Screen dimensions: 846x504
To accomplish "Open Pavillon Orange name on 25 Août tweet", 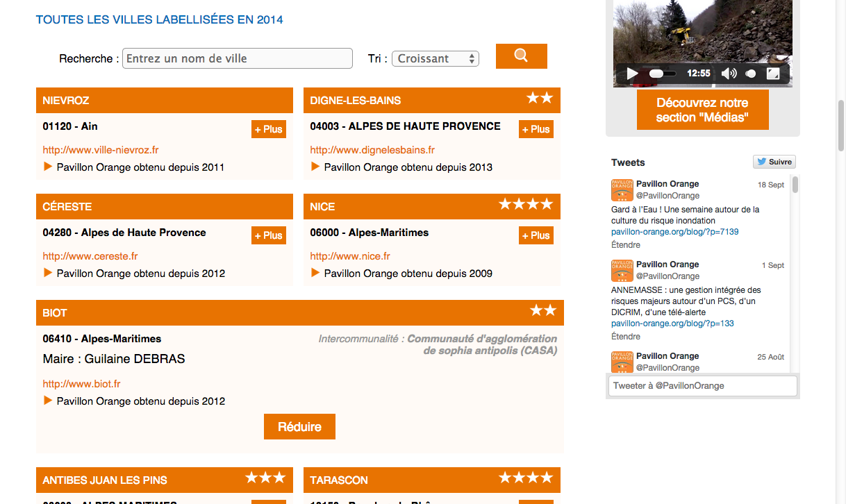I will pyautogui.click(x=667, y=356).
